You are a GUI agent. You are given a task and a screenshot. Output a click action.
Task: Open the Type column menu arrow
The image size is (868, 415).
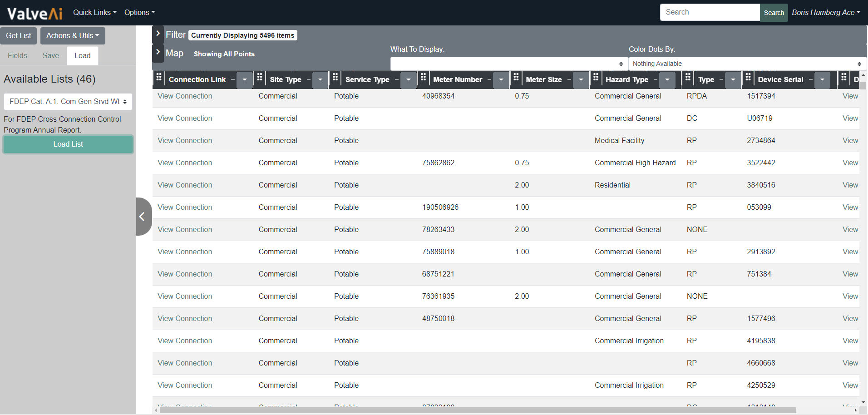(x=733, y=80)
